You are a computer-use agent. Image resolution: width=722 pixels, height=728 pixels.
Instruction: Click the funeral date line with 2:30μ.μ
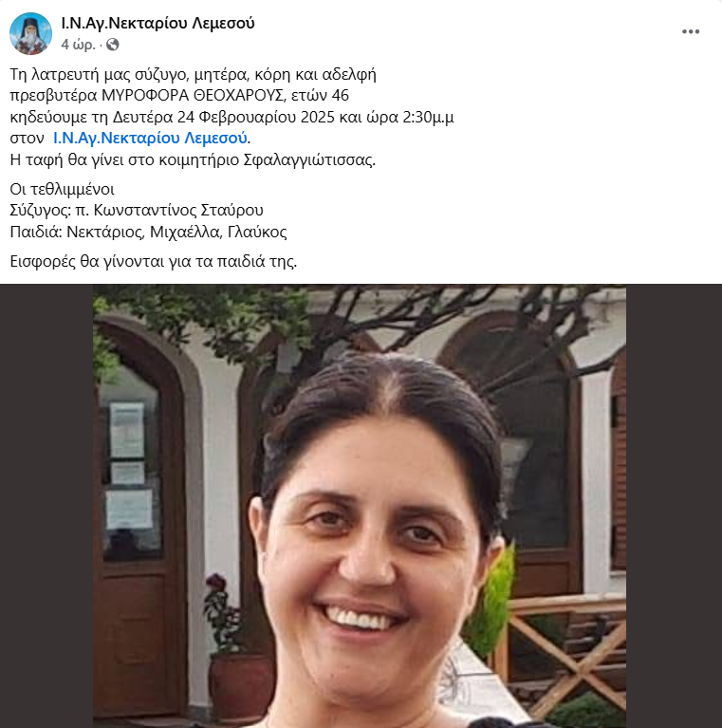[231, 117]
